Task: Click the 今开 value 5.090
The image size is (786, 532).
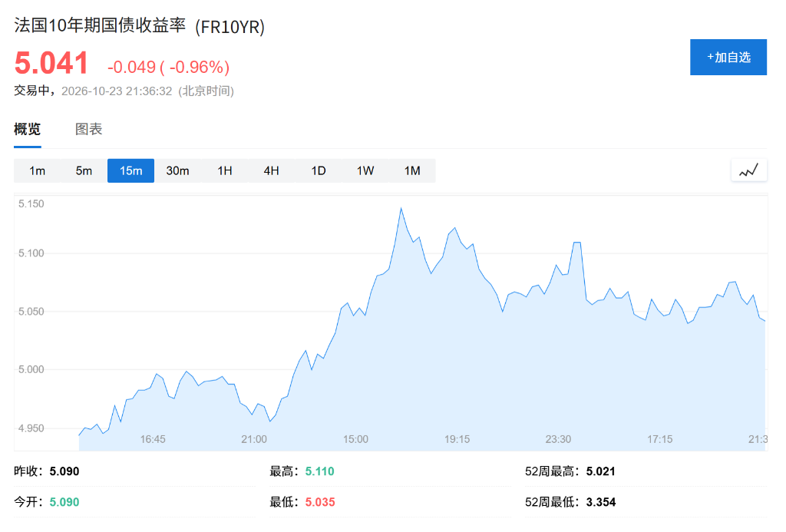Action: tap(64, 502)
